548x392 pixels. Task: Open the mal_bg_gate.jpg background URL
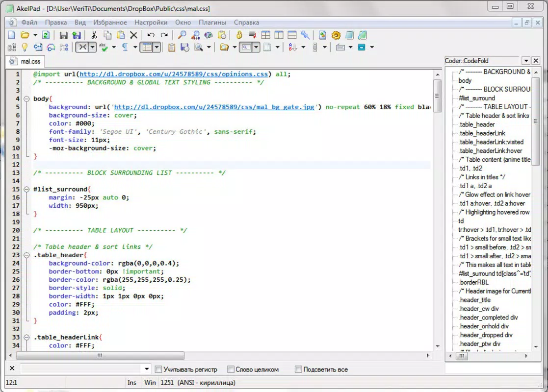[214, 107]
